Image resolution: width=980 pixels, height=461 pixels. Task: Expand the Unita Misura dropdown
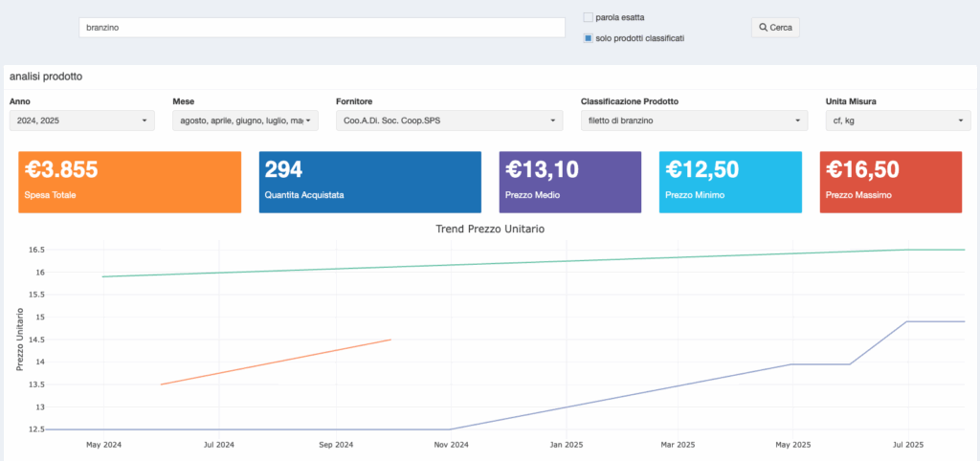[x=898, y=121]
